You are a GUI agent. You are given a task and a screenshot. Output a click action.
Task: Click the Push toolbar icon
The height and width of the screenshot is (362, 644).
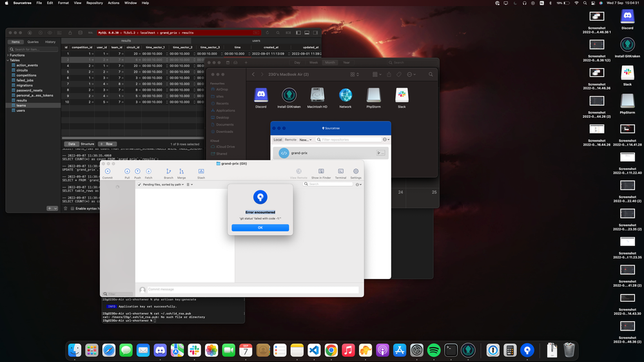(137, 173)
